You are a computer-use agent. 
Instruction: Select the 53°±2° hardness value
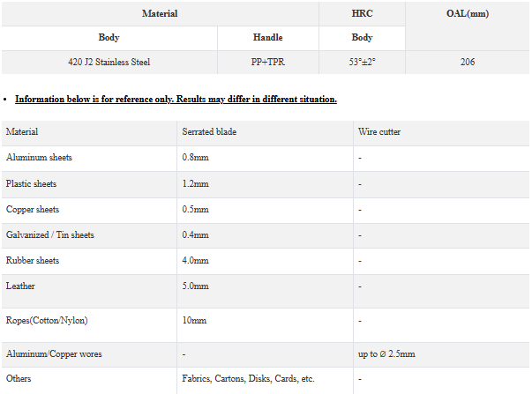(x=362, y=62)
